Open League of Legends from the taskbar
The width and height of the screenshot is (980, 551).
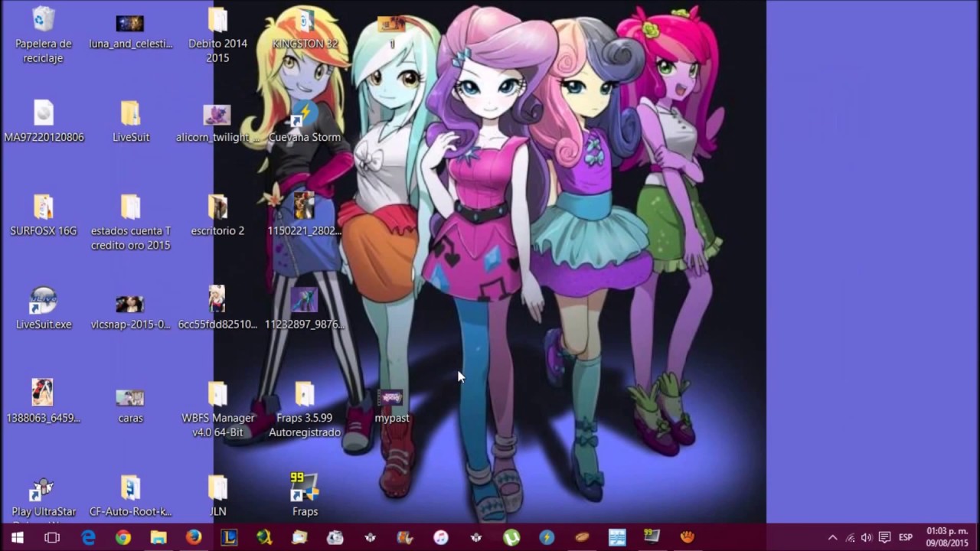(x=229, y=538)
